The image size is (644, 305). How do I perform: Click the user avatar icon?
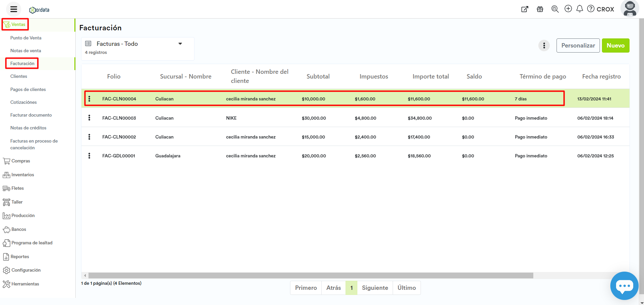tap(630, 9)
